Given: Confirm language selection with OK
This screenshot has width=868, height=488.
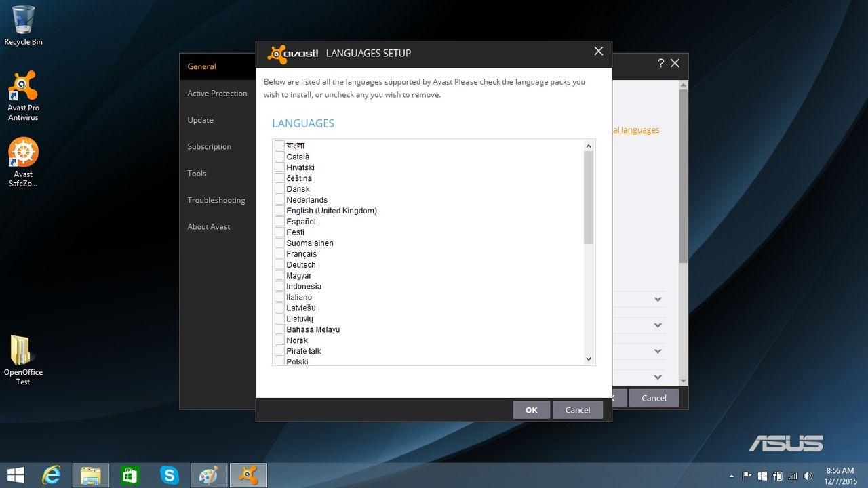Looking at the screenshot, I should (x=532, y=409).
